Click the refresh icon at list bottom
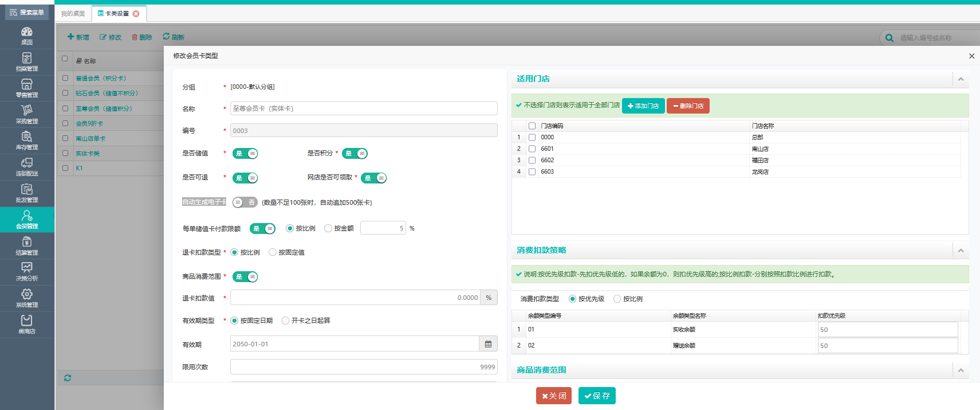The width and height of the screenshot is (980, 410). 68,378
